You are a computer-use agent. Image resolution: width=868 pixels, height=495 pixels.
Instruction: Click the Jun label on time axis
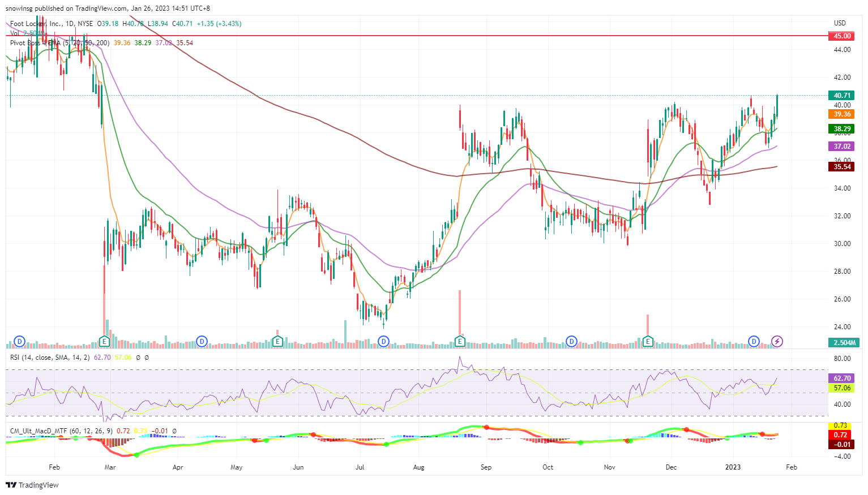[x=298, y=467]
